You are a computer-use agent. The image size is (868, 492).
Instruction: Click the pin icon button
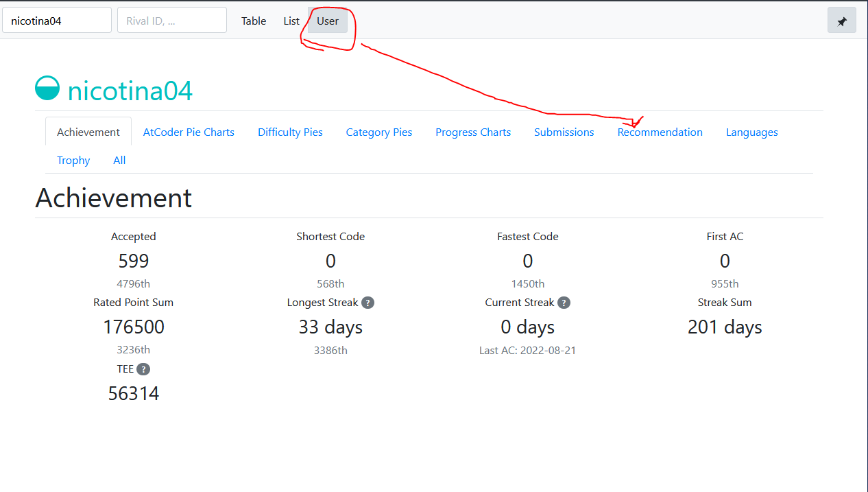point(842,21)
